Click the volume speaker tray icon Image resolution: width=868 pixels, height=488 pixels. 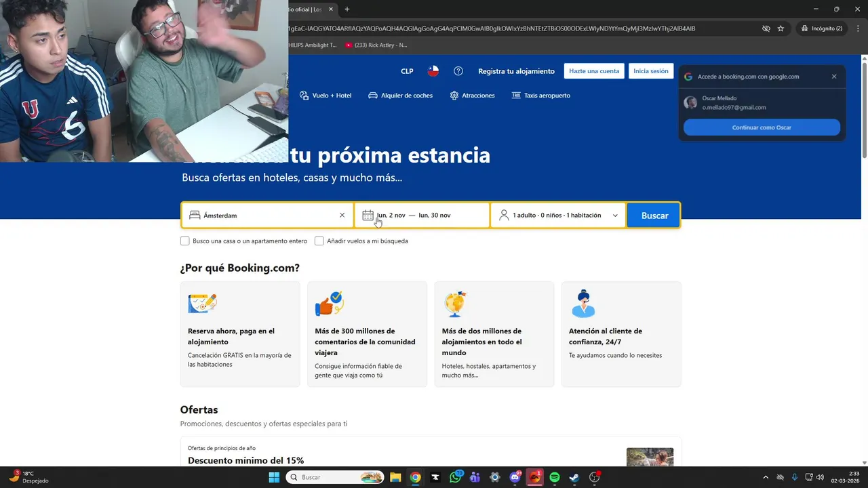pyautogui.click(x=820, y=477)
